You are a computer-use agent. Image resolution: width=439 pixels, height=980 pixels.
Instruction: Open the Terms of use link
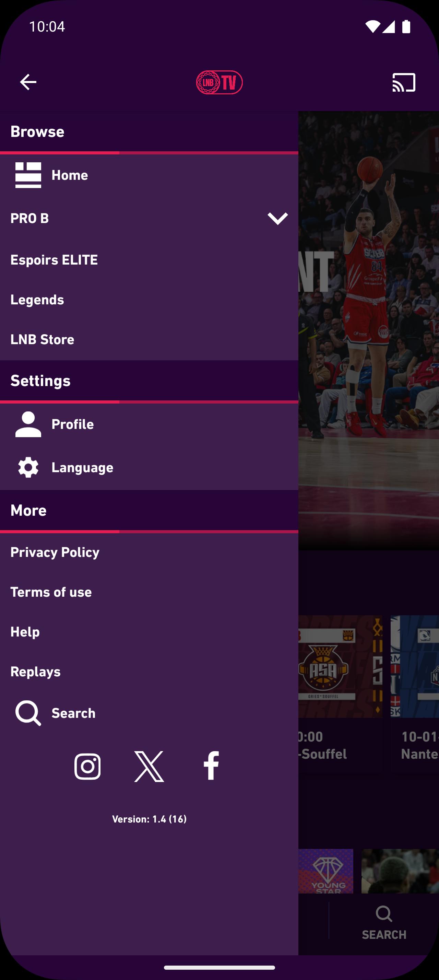click(x=149, y=592)
